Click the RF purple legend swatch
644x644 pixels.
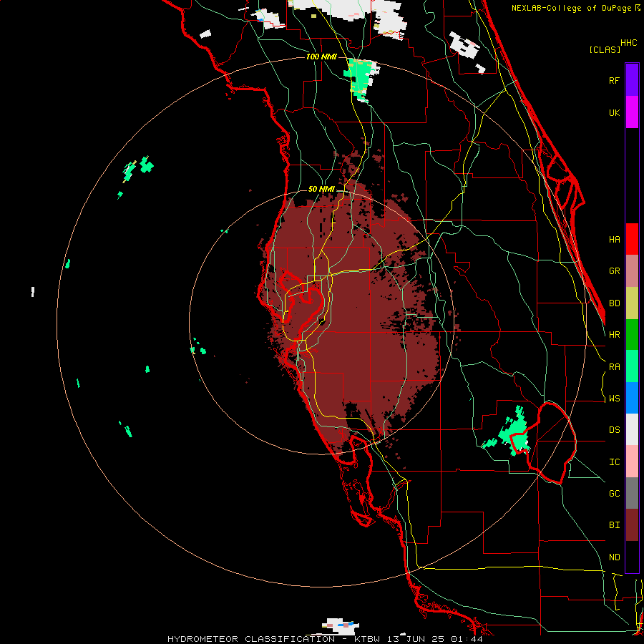coord(632,80)
